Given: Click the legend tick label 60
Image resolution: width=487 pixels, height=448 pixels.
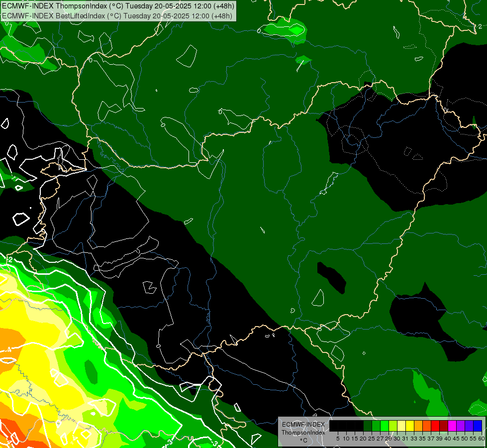Looking at the screenshot, I should click(x=482, y=439).
